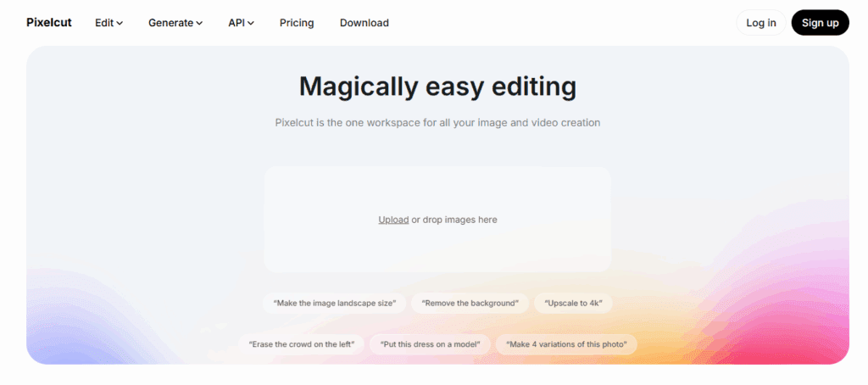
Task: Pick the "Upscale to 4k" chip
Action: 573,303
